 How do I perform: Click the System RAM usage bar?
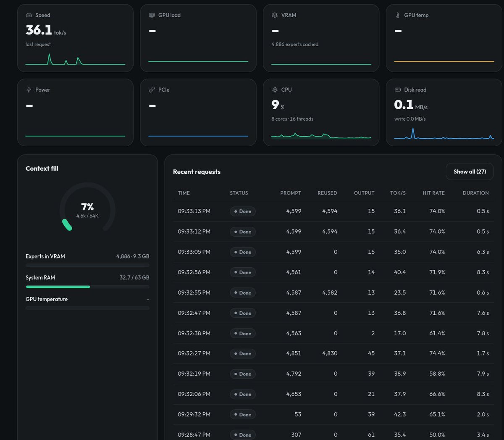point(87,287)
